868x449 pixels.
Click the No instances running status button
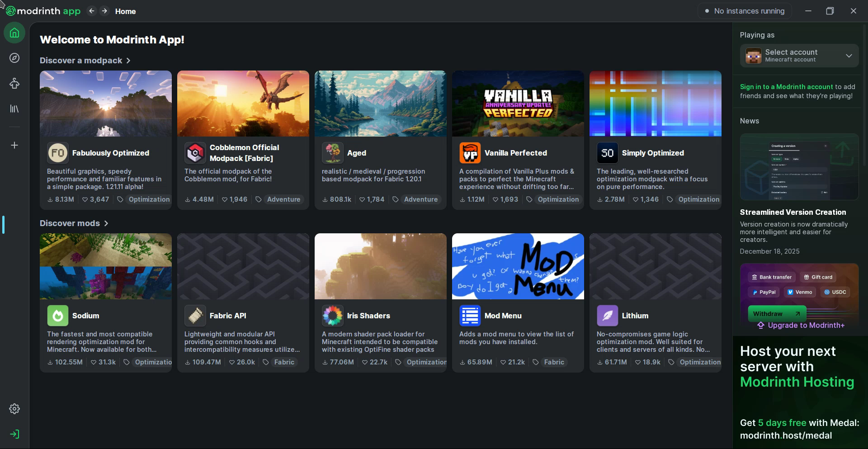(x=745, y=11)
